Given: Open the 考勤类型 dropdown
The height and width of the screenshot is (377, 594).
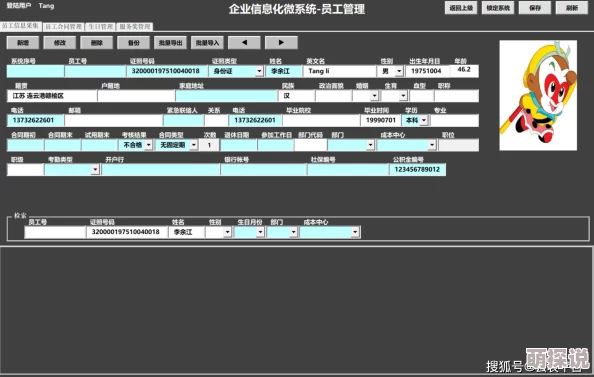Looking at the screenshot, I should (x=95, y=170).
